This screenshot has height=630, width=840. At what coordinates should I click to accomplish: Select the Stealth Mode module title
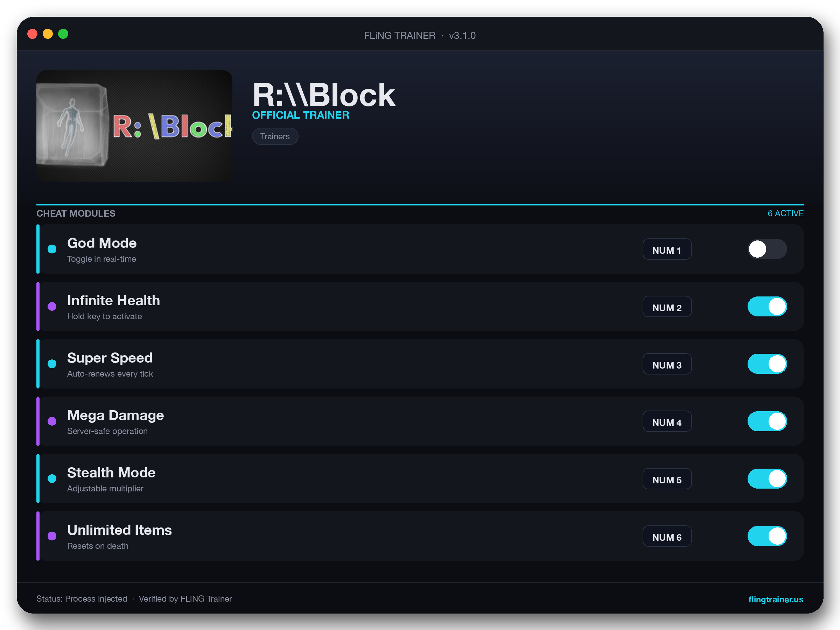(111, 472)
